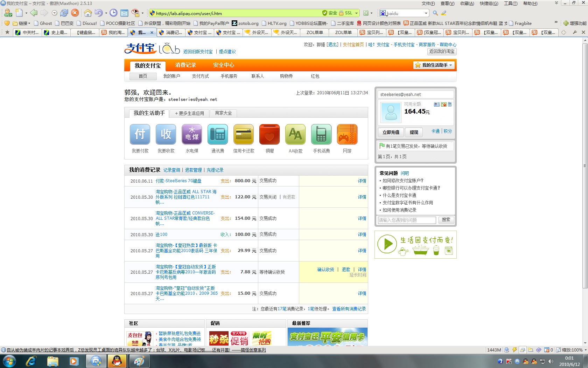Viewport: 588px width, 368px height.
Task: Click 返回旧版支付宝 link
Action: (x=198, y=52)
